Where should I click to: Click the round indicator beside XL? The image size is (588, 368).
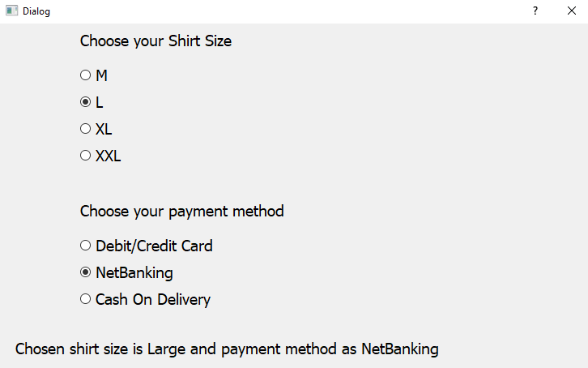click(x=86, y=129)
